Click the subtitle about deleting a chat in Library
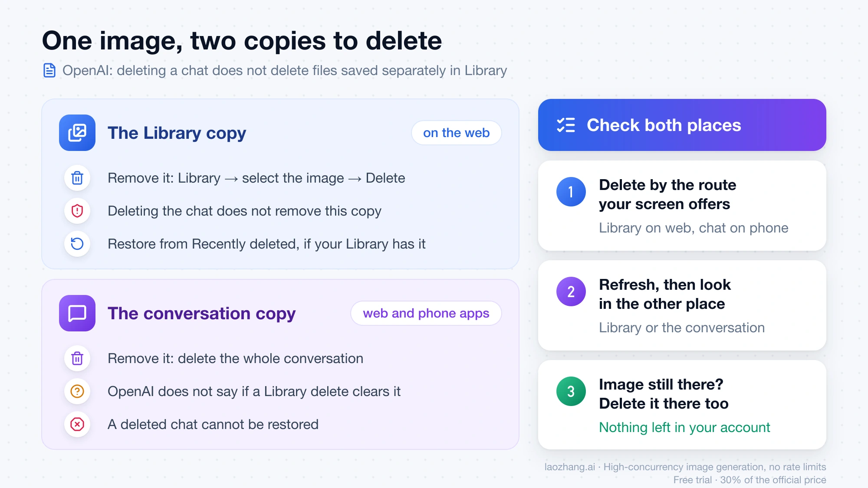This screenshot has height=488, width=868. pos(285,70)
